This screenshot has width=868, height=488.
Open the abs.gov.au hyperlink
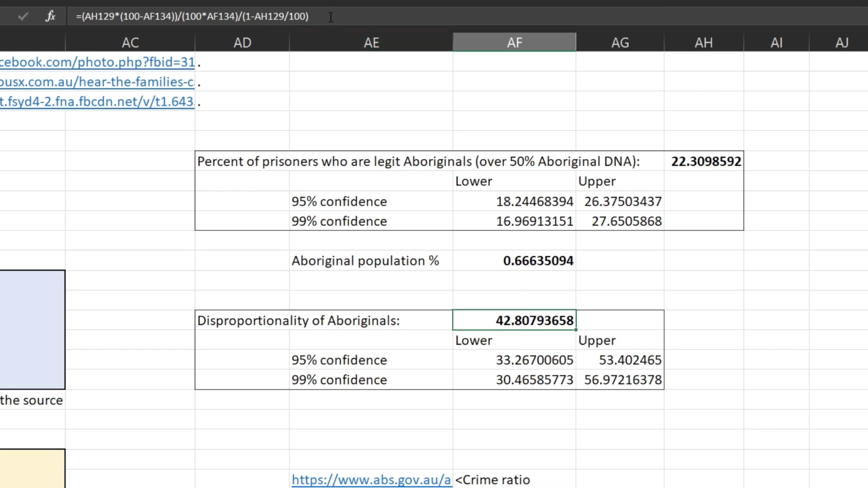(371, 480)
